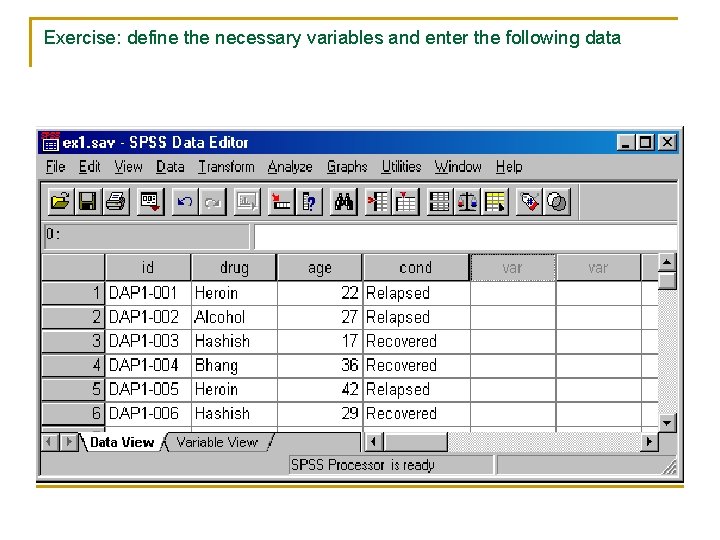Screen dimensions: 720x540
Task: Select the id column header
Action: point(148,267)
